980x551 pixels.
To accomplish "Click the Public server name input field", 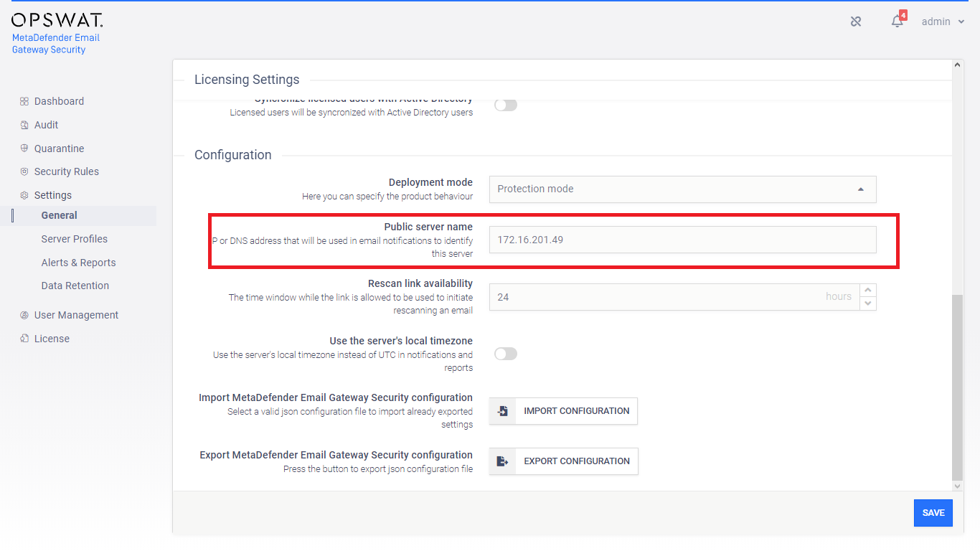I will (x=683, y=240).
